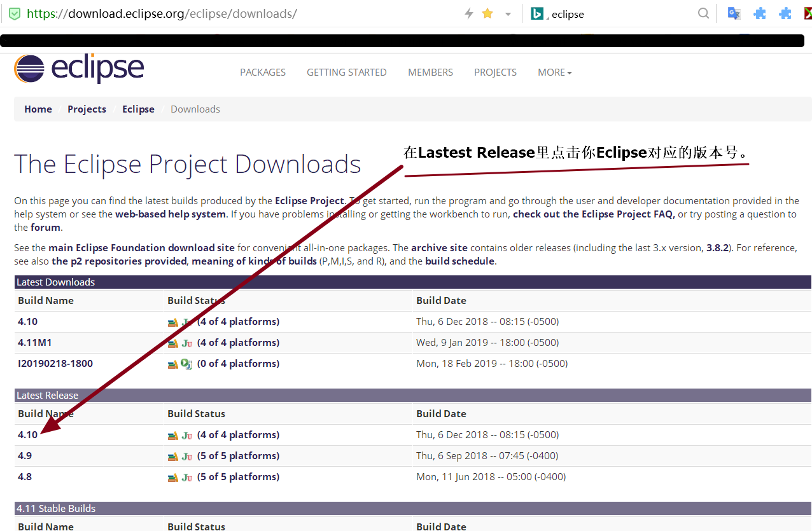Open the 'Eclipse Project' link in intro text

tap(310, 200)
